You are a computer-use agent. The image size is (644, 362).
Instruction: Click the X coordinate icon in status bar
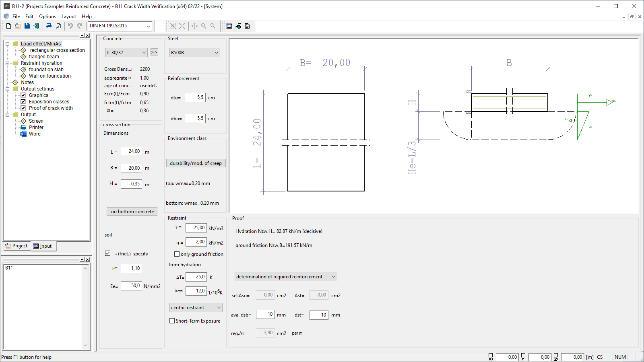click(491, 357)
